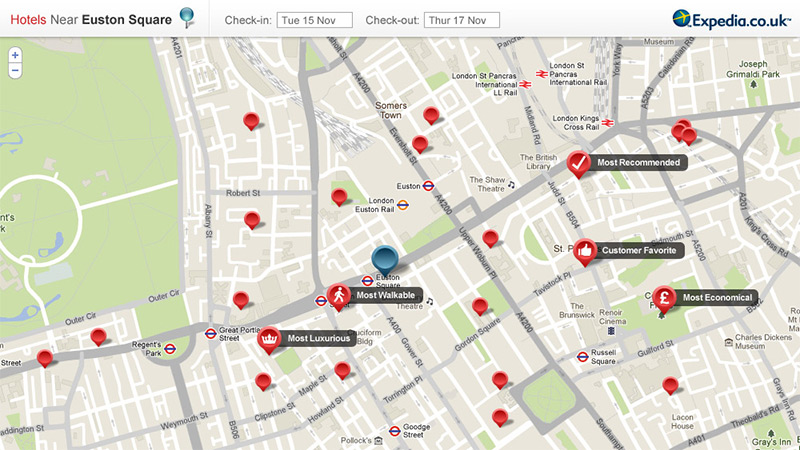This screenshot has width=800, height=450.
Task: Open the Customer Favorite hotel label
Action: (x=639, y=251)
